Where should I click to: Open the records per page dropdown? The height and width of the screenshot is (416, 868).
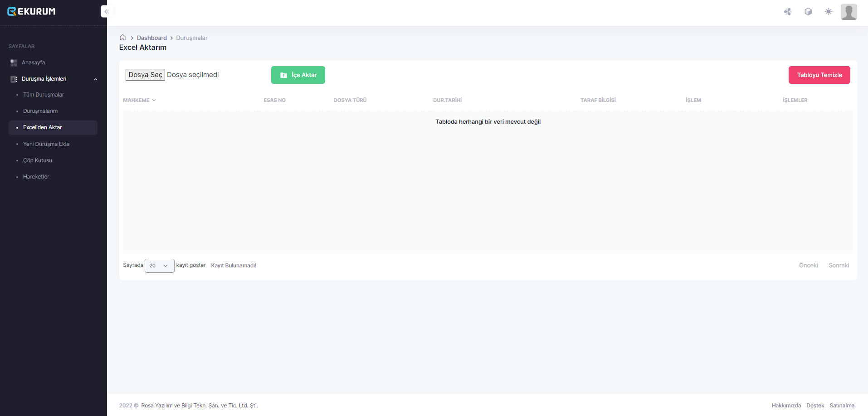[x=159, y=266]
